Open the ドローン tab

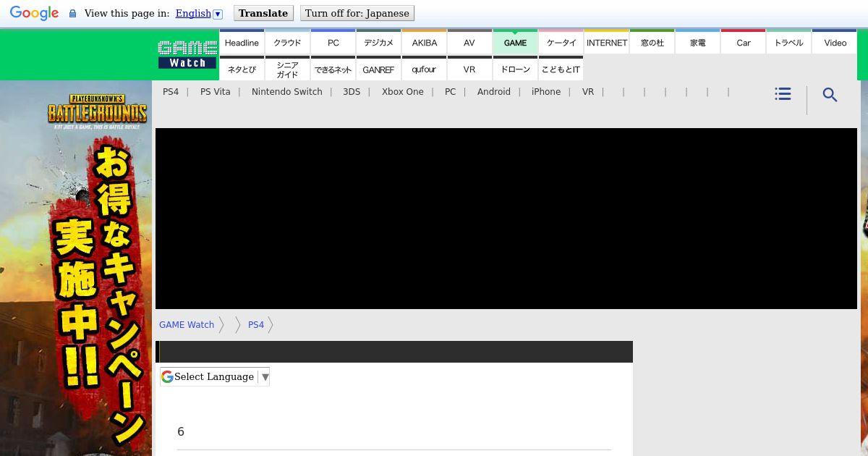coord(515,68)
